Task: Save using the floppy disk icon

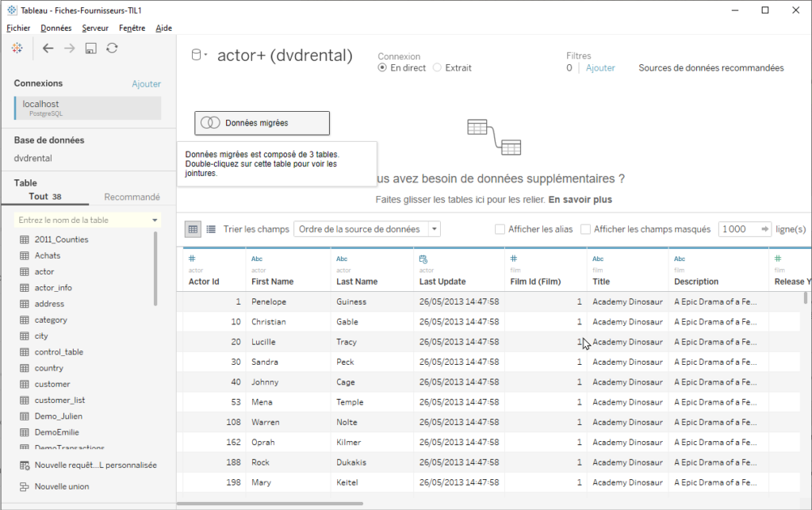Action: point(90,48)
